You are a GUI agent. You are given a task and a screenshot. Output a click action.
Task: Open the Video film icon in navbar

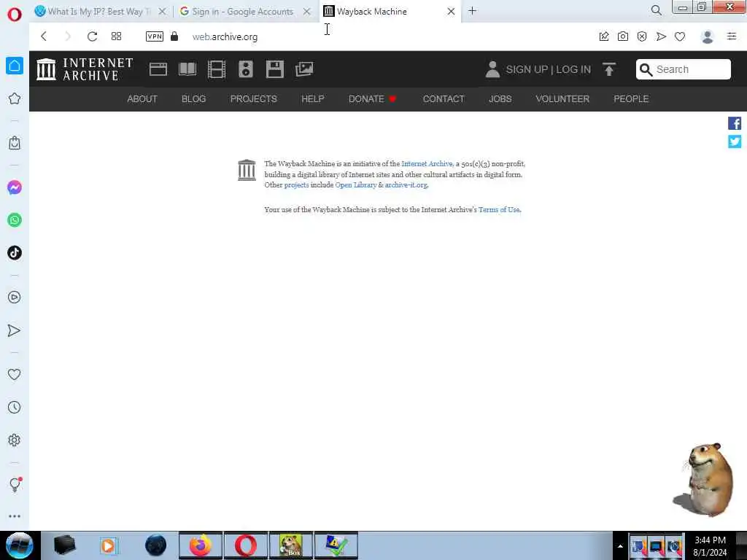216,69
